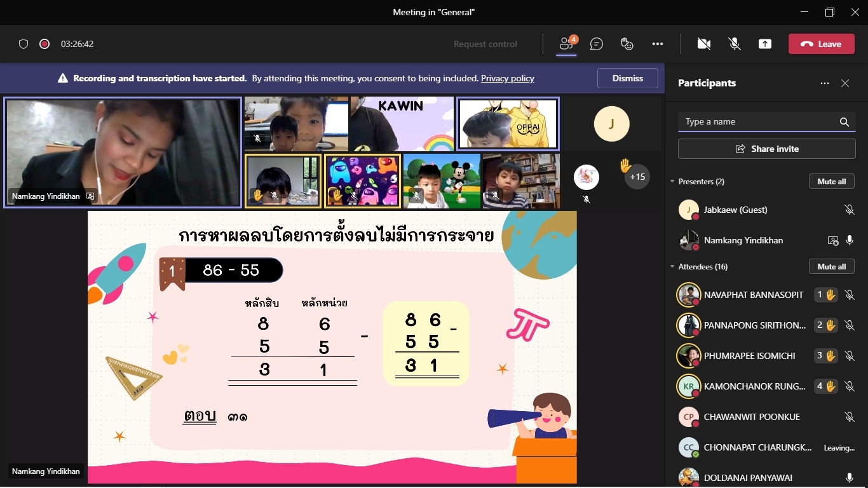Open Participants panel more options
Viewport: 868px width, 488px height.
point(825,83)
